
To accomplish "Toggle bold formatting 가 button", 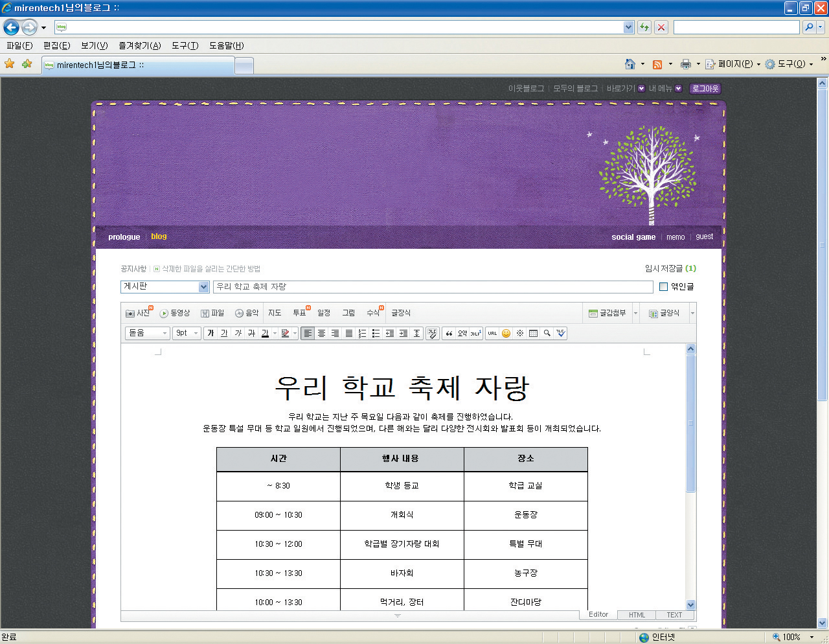I will tap(210, 333).
